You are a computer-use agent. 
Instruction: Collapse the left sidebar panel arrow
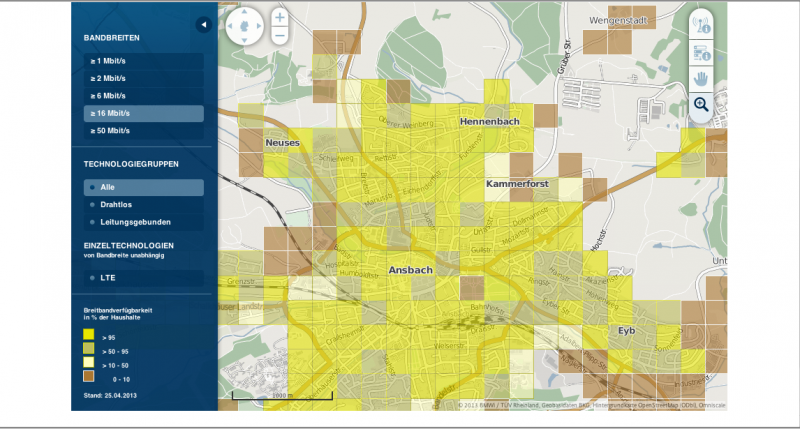203,24
